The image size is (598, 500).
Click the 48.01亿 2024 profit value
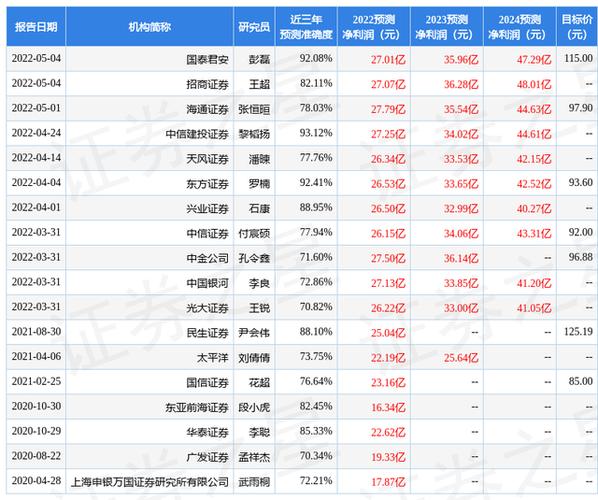[534, 84]
